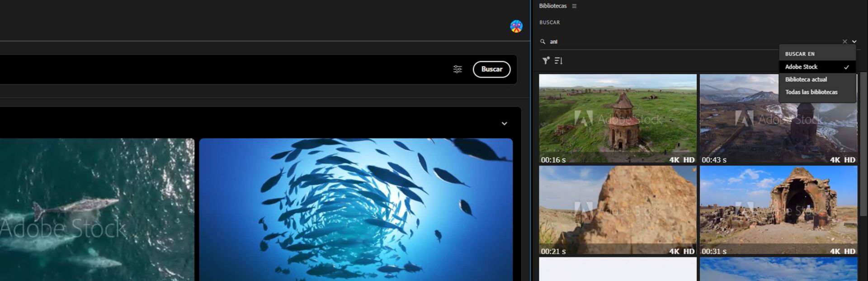The image size is (868, 281).
Task: Toggle the search scope dropdown arrow
Action: 854,42
